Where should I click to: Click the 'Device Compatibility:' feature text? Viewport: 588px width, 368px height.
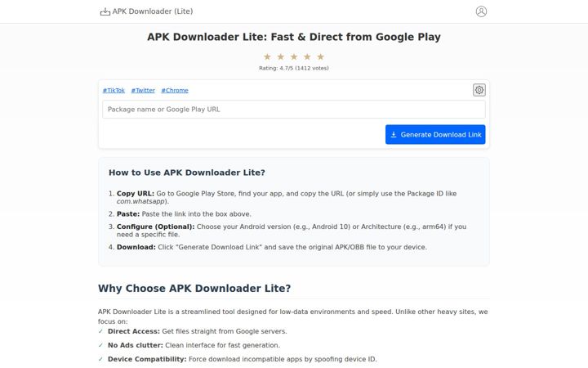147,359
